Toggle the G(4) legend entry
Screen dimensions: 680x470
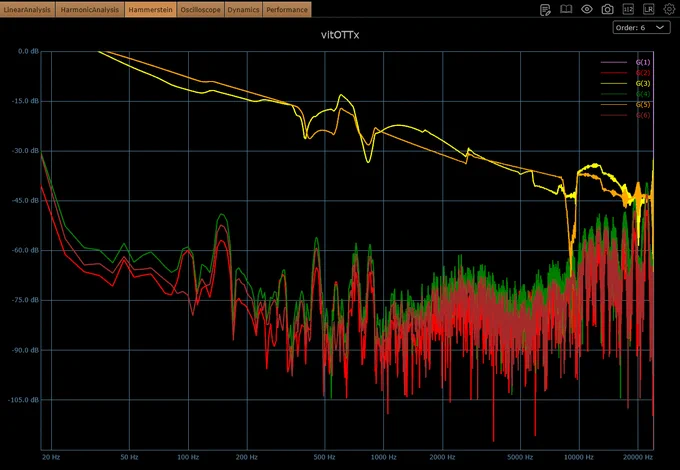[x=625, y=94]
